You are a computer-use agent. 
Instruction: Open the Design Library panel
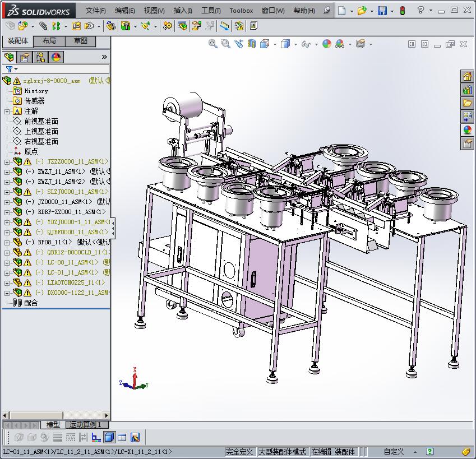coord(467,90)
